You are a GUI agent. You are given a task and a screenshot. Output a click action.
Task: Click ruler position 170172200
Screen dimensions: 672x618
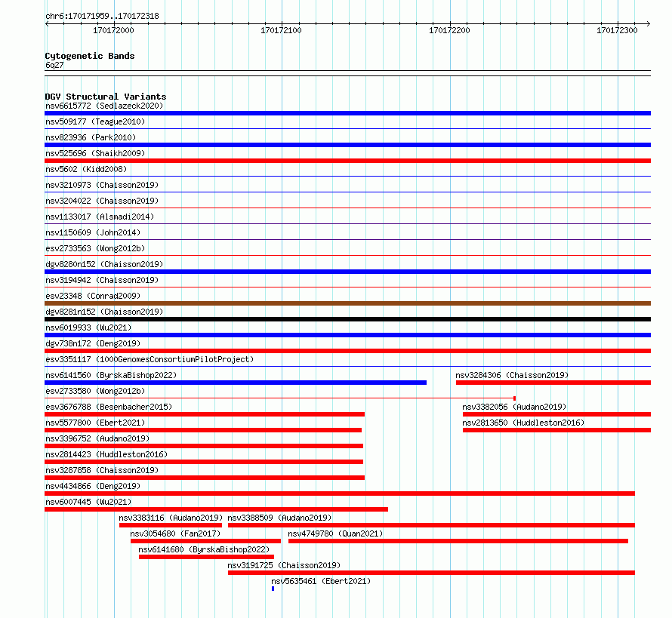pos(449,30)
